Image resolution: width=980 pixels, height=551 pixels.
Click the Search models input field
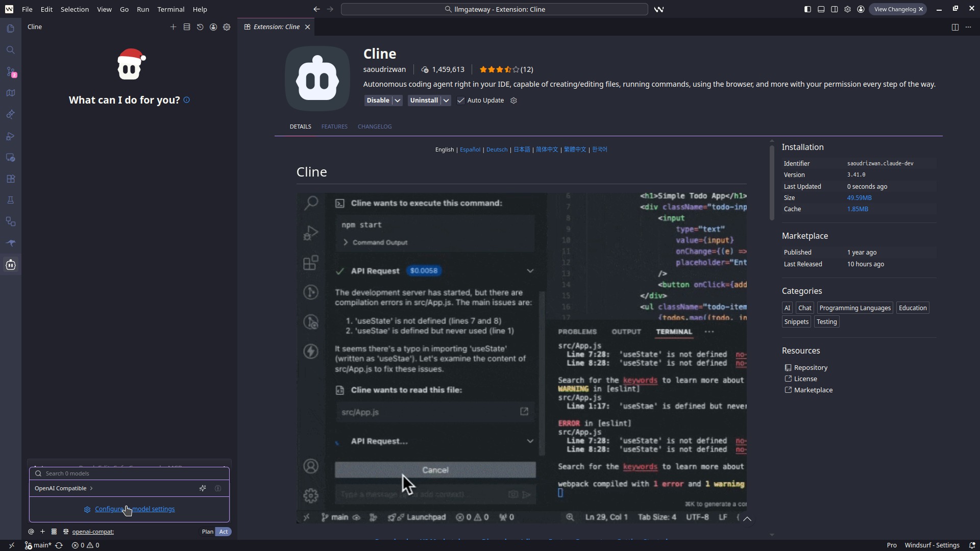pos(133,473)
